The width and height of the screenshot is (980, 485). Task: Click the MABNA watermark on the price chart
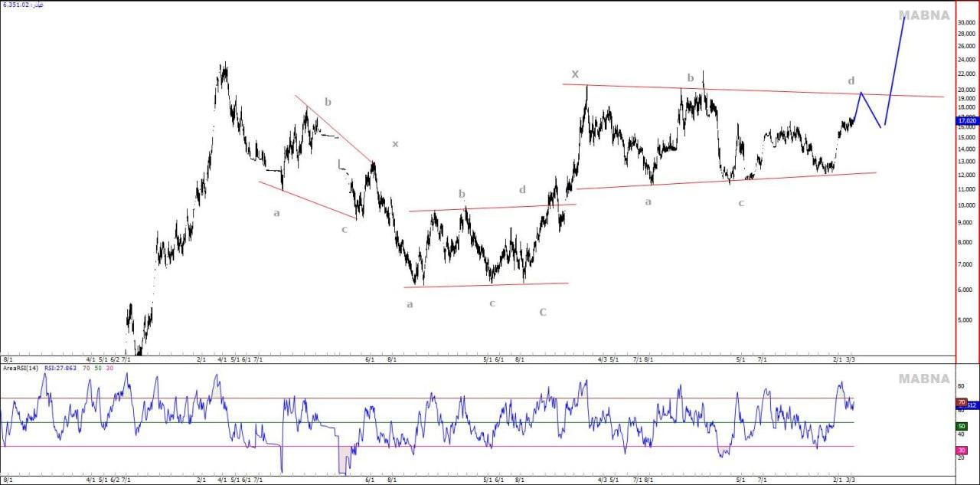click(923, 15)
